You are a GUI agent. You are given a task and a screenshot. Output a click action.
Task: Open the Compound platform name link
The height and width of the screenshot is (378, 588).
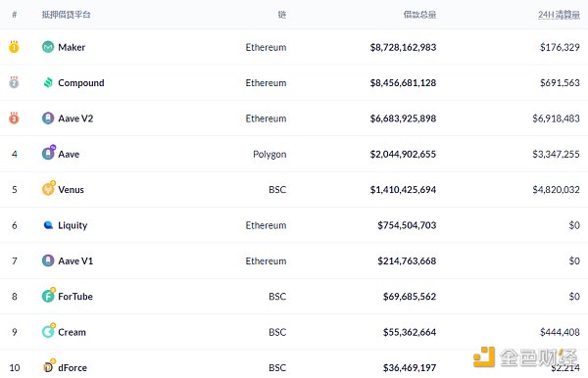81,83
